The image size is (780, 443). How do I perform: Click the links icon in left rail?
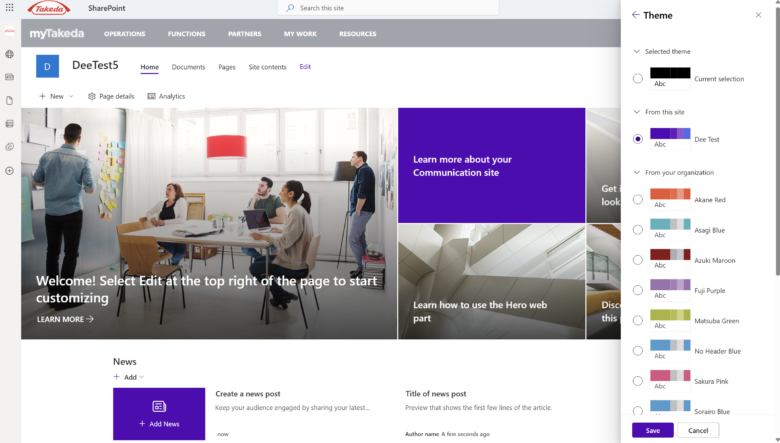pos(9,147)
